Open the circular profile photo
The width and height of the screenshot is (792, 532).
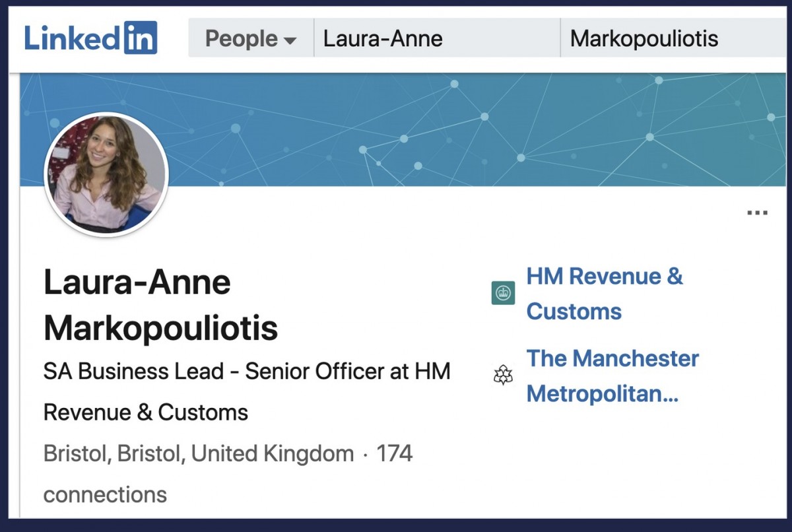pyautogui.click(x=106, y=174)
